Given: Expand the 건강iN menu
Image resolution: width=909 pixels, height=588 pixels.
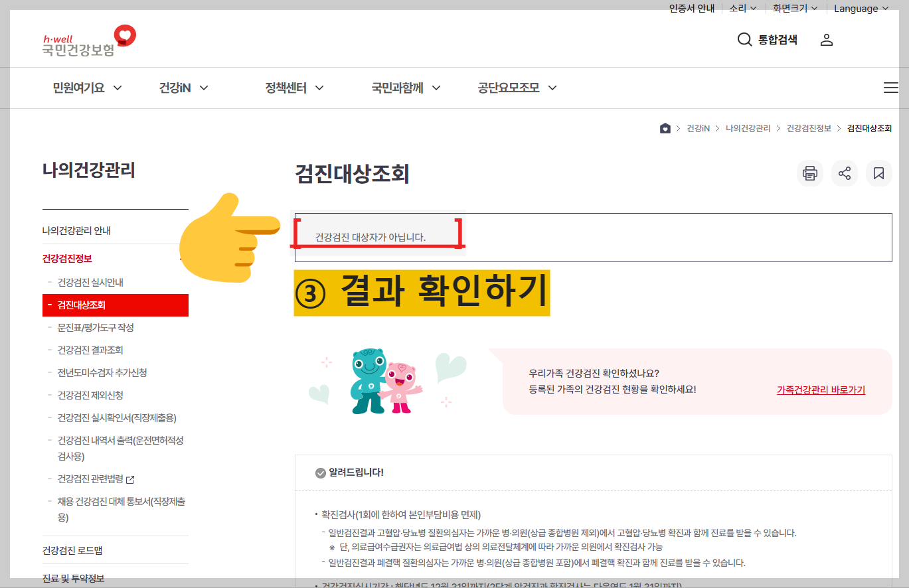Looking at the screenshot, I should coord(183,88).
